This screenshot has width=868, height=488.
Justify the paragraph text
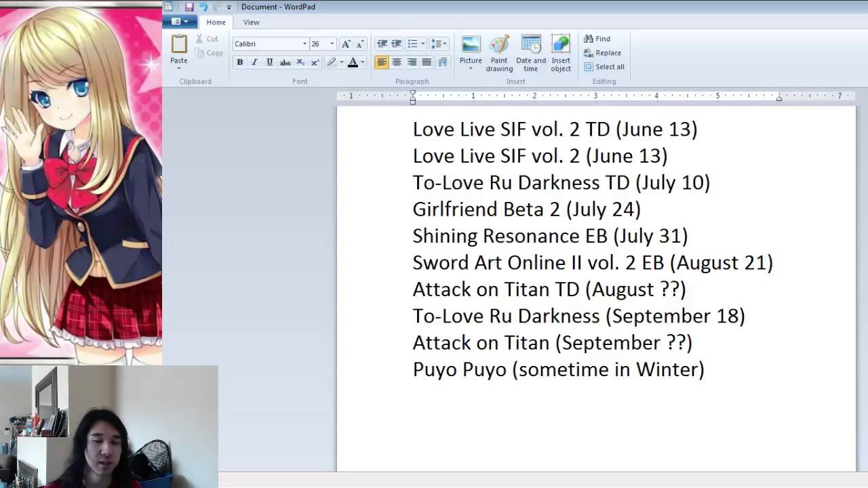click(427, 62)
